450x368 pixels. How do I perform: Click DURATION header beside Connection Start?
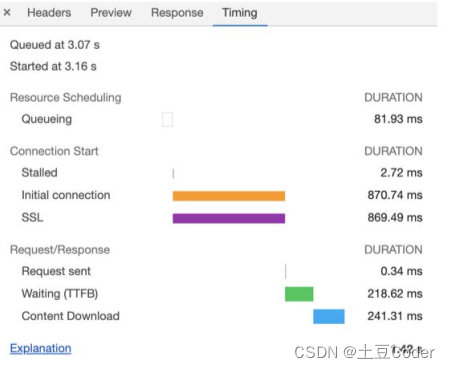point(393,151)
